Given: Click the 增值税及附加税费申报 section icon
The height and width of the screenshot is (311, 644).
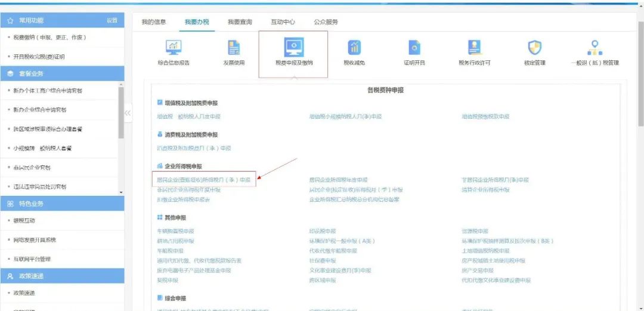Looking at the screenshot, I should [160, 103].
